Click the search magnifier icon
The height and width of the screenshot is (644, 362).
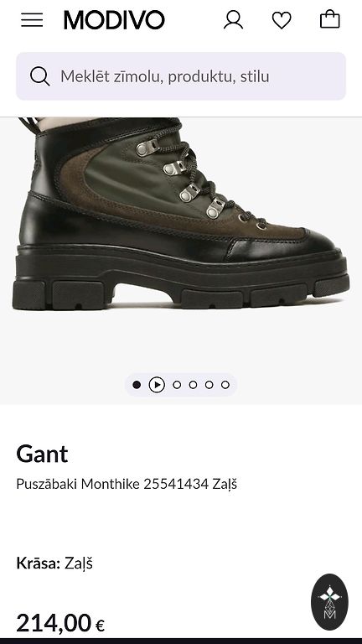(40, 76)
